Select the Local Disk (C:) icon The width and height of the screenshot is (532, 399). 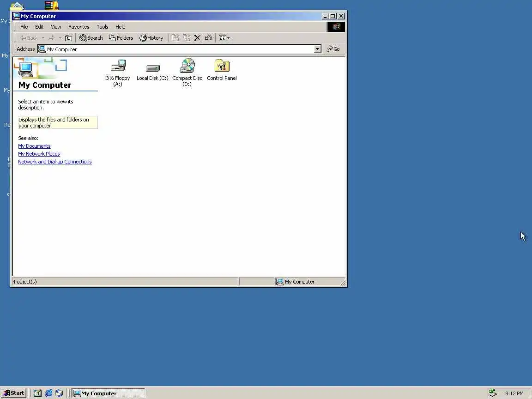tap(153, 68)
